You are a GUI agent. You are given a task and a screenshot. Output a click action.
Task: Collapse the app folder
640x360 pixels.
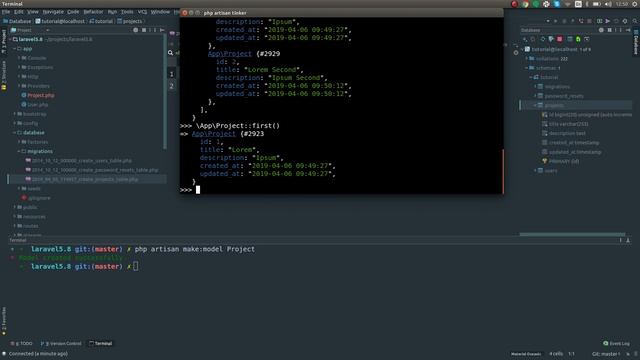click(14, 49)
